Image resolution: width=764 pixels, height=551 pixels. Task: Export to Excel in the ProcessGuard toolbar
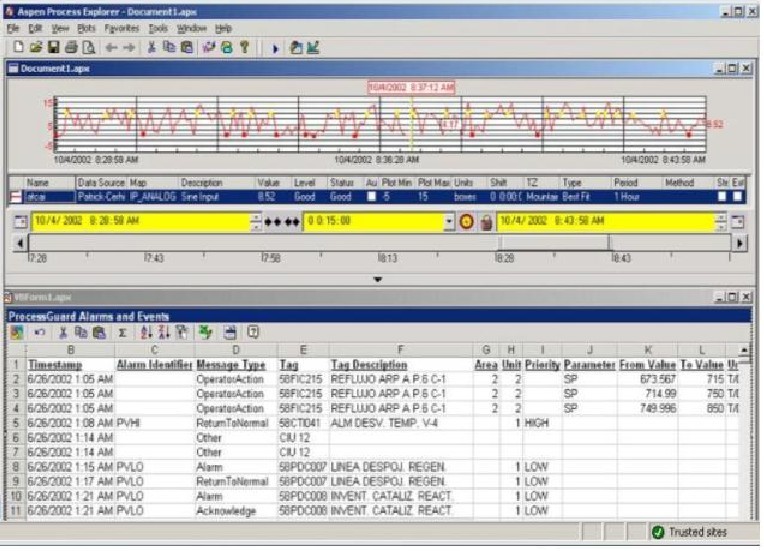coord(206,333)
